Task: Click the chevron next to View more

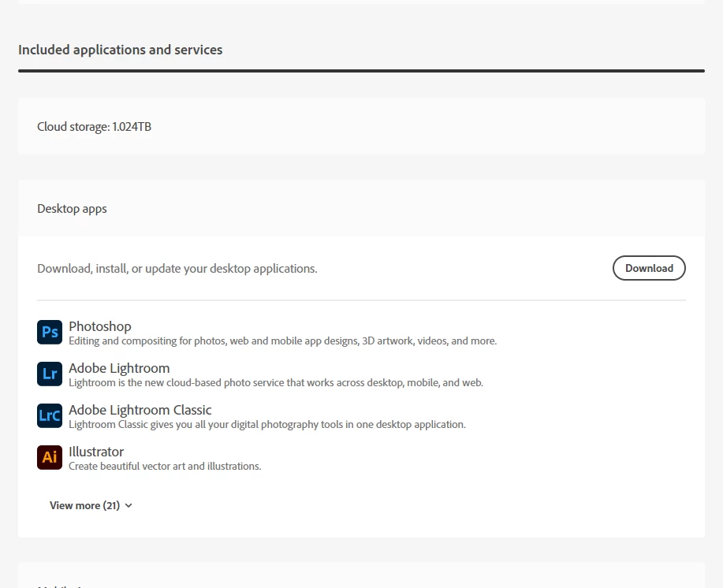Action: coord(129,505)
